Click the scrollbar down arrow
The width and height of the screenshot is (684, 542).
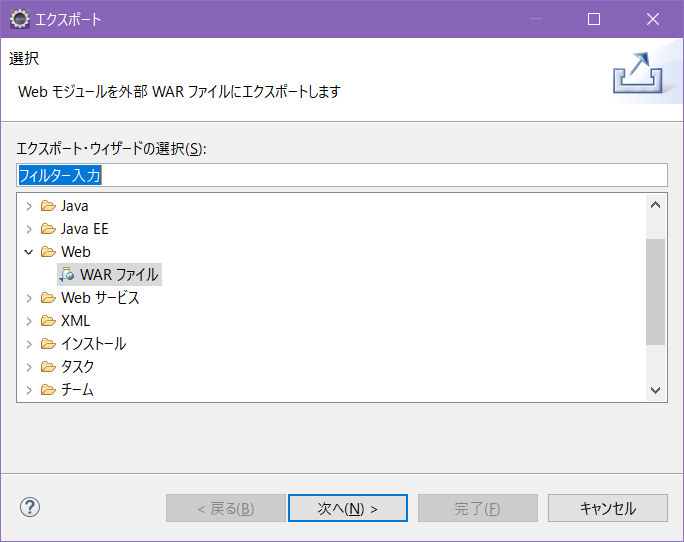(655, 390)
